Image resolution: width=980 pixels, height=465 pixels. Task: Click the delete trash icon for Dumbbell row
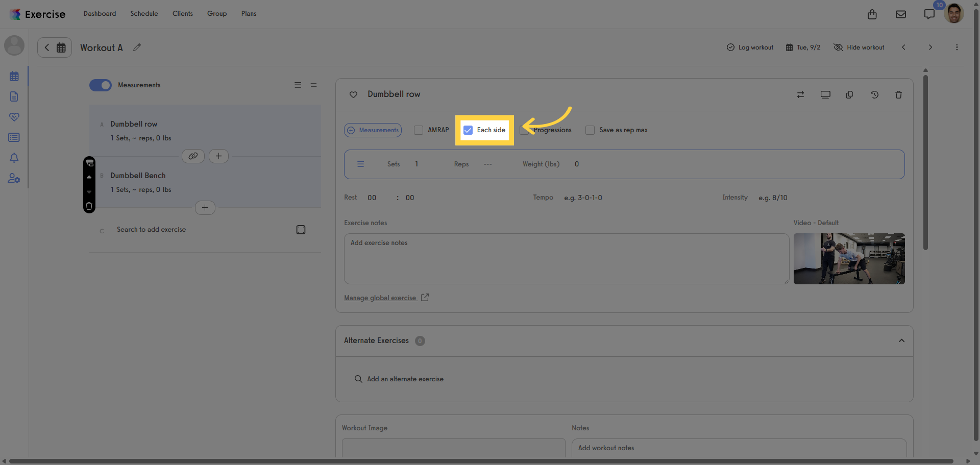point(898,94)
